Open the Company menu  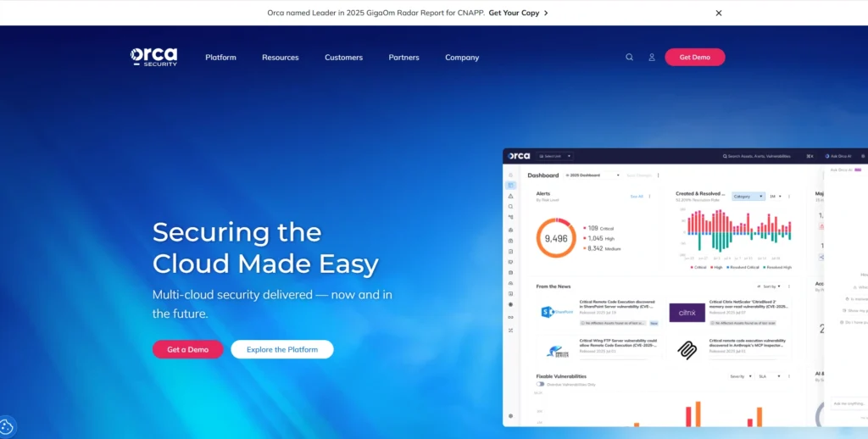coord(462,57)
